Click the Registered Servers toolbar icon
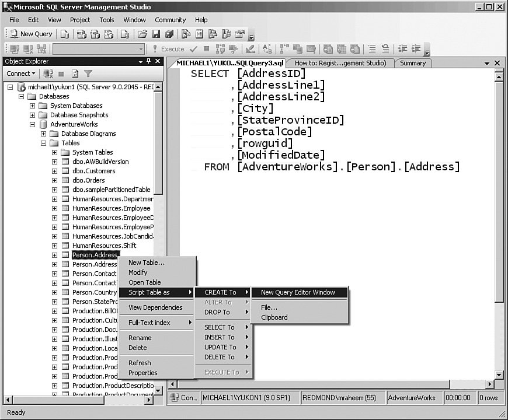508x420 pixels. coord(186,34)
